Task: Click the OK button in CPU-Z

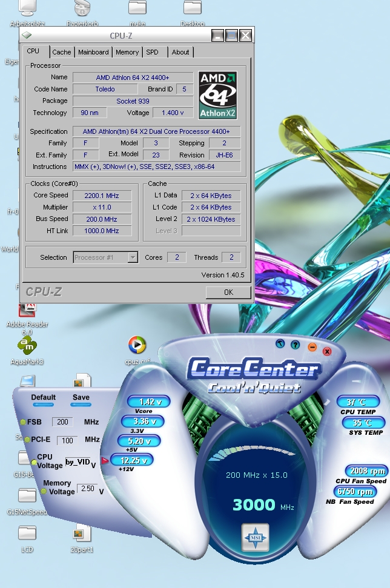Action: coord(228,292)
